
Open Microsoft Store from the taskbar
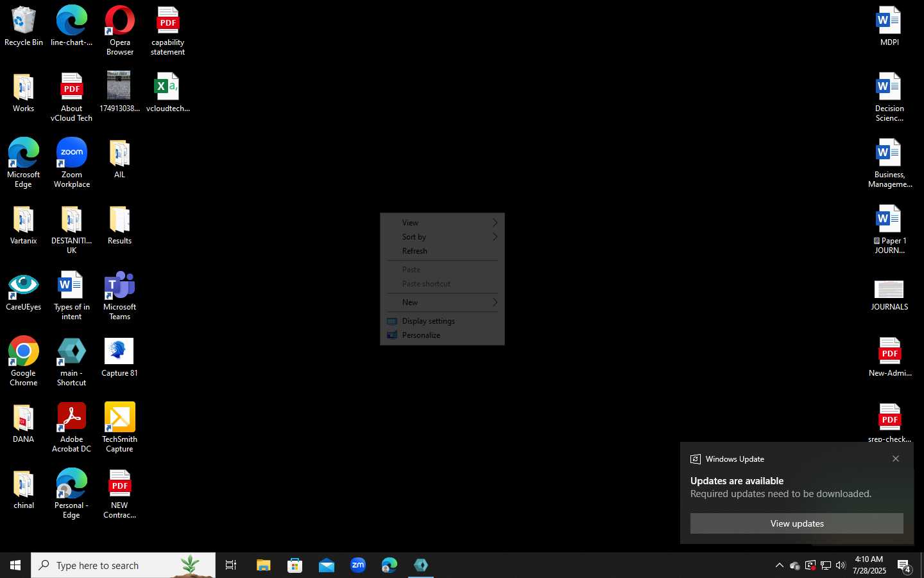point(295,565)
